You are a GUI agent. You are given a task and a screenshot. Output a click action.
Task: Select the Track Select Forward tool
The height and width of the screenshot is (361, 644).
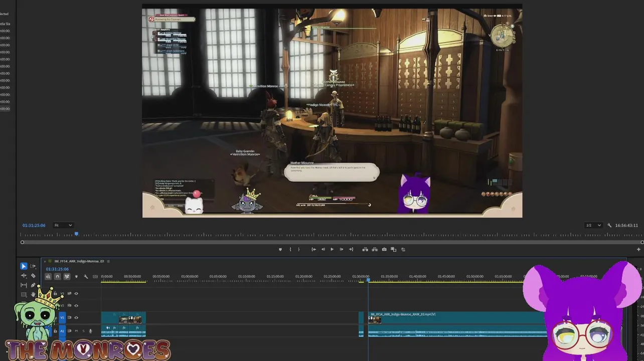[33, 266]
